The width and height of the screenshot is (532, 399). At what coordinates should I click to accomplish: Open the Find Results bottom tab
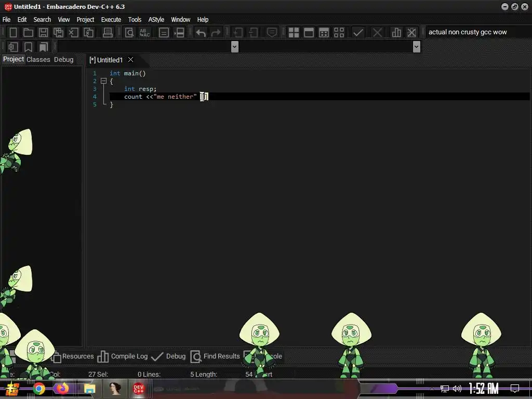click(215, 356)
